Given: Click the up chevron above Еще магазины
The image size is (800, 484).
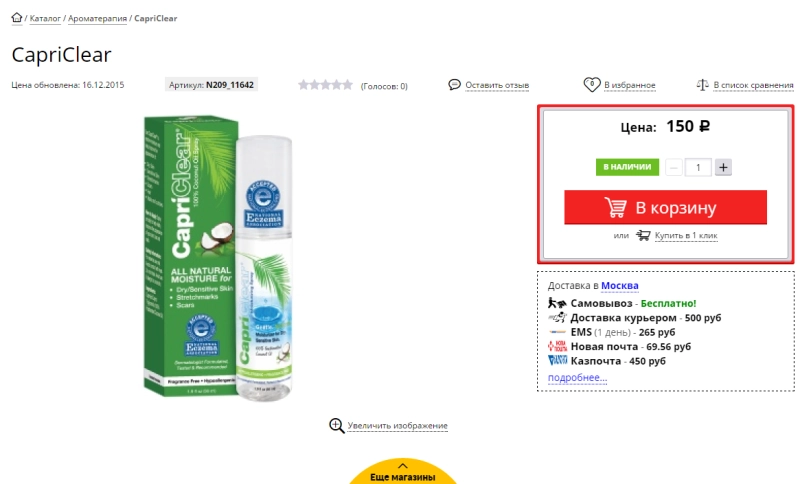Looking at the screenshot, I should [403, 465].
